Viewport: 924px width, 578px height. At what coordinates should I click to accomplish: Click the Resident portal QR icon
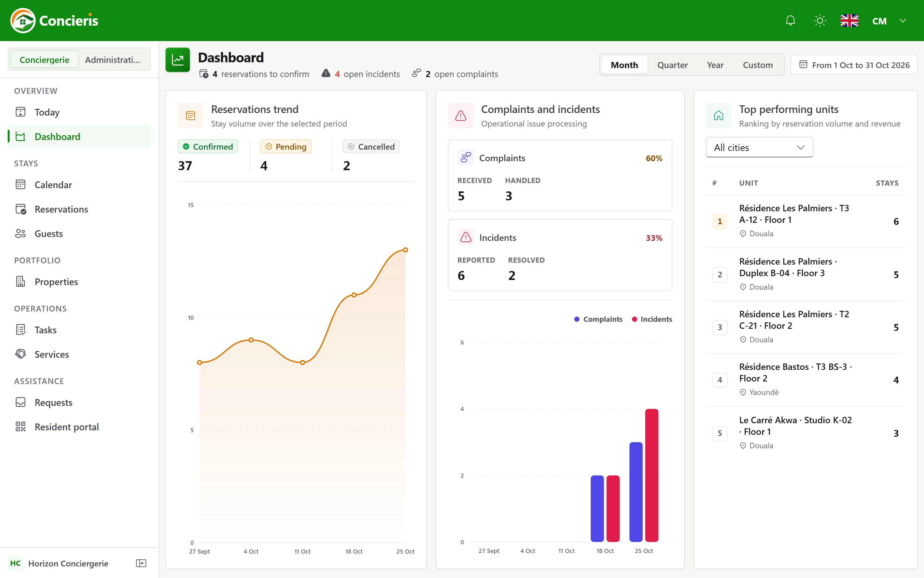[x=21, y=427]
